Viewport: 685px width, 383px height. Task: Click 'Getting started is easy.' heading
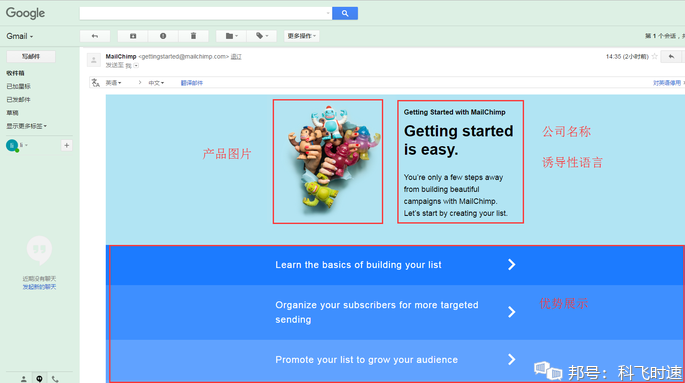[x=458, y=140]
